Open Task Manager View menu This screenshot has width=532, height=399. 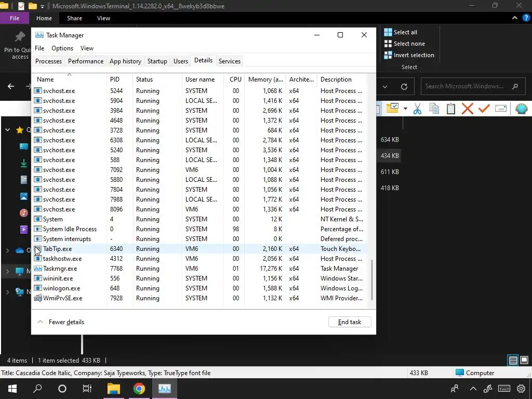coord(87,48)
